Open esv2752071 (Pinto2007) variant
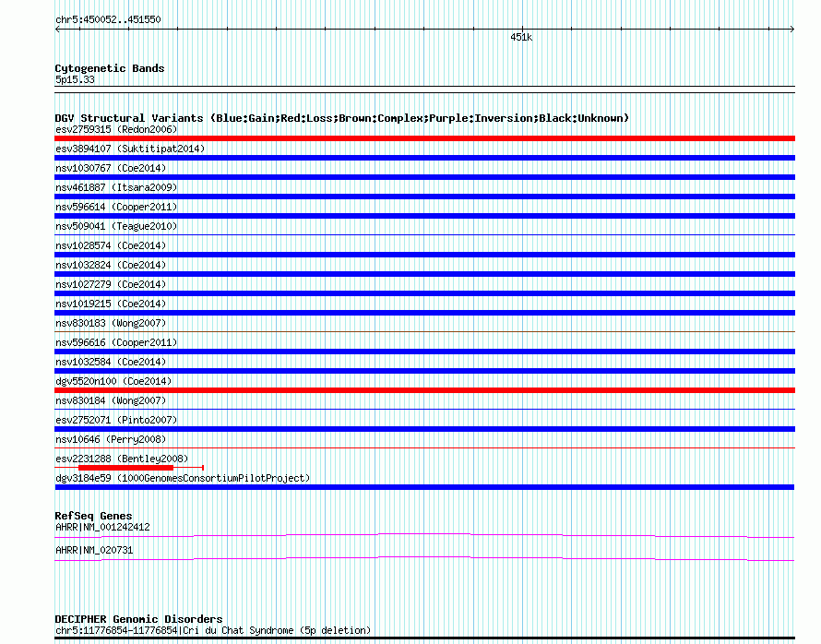The width and height of the screenshot is (821, 644). click(x=116, y=420)
